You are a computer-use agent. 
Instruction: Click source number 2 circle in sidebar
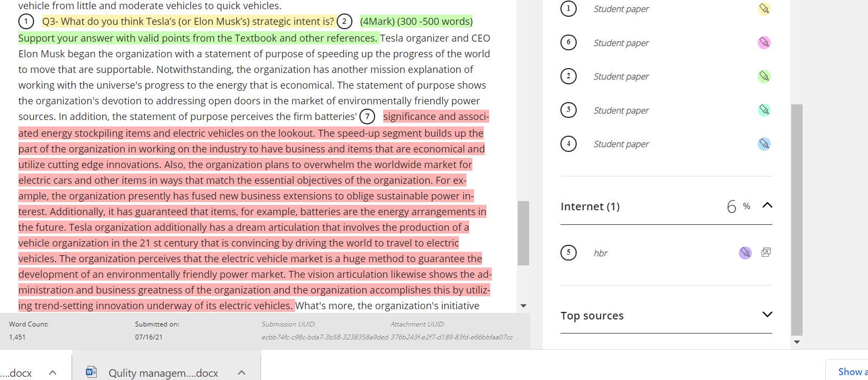coord(568,76)
